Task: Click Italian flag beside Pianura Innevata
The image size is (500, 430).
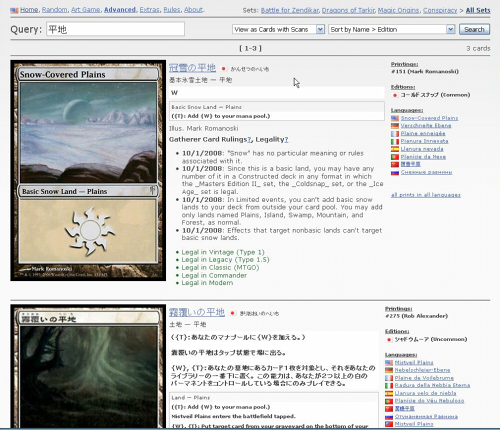Action: (395, 141)
